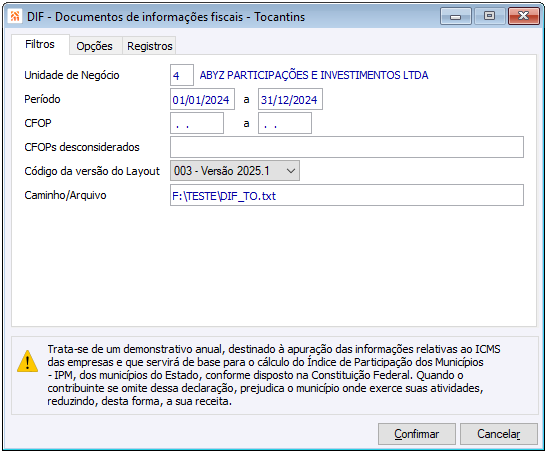Click the second CFOP range field
Image resolution: width=548 pixels, height=454 pixels.
[285, 123]
